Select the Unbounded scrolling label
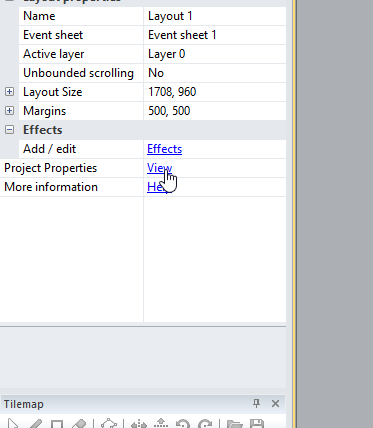This screenshot has height=428, width=373. point(78,73)
